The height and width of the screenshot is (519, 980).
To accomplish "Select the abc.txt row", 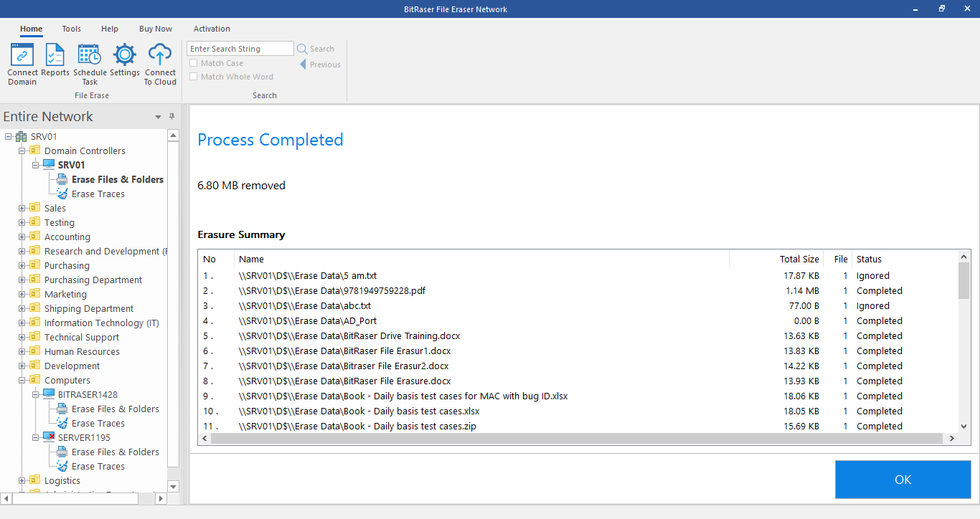I will [578, 305].
